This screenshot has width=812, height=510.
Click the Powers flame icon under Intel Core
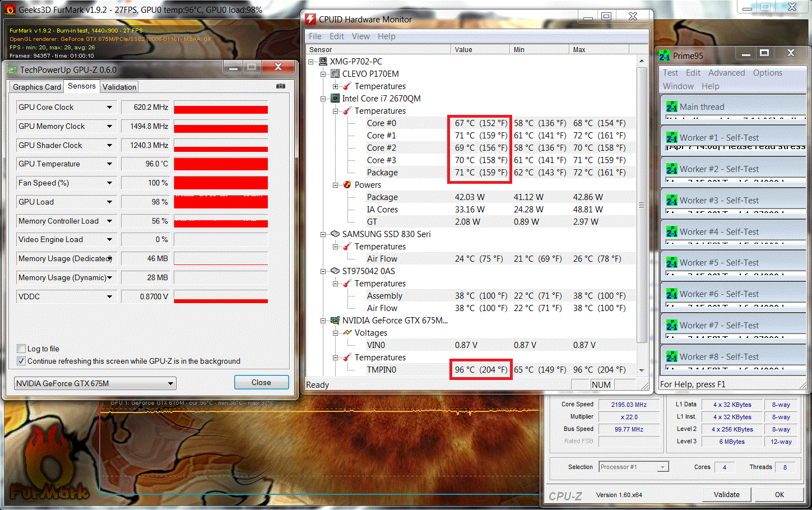tap(347, 185)
